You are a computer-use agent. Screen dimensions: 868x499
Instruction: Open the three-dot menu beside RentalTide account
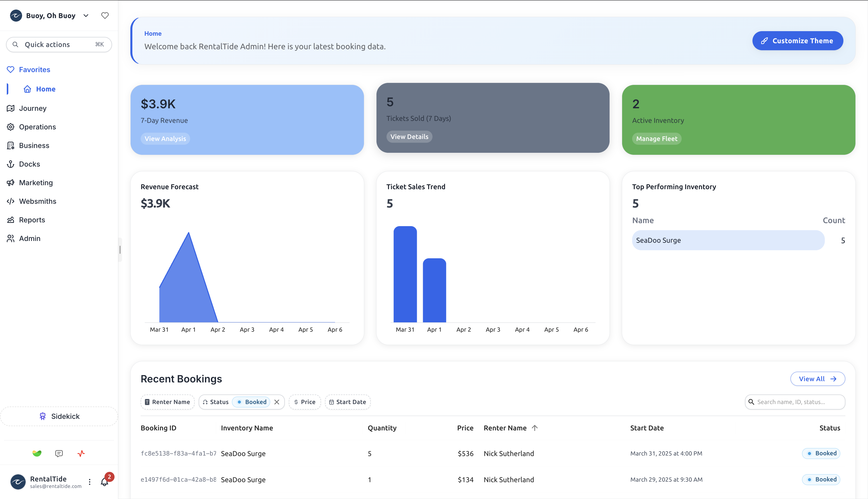pos(90,482)
